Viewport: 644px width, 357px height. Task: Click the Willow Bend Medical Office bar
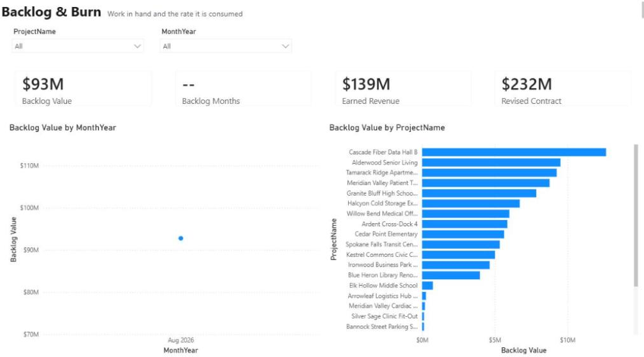[x=465, y=214]
